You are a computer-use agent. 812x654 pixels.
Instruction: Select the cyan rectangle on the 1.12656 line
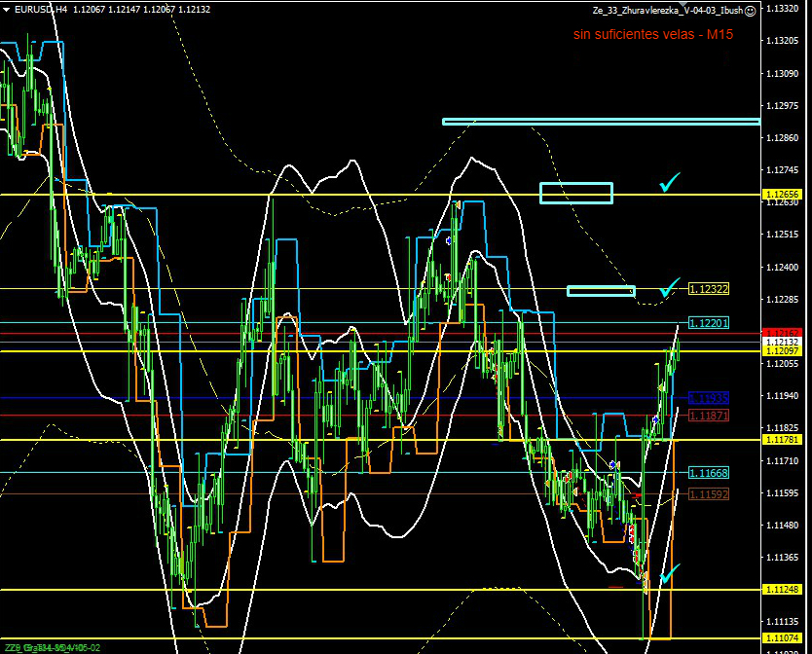pos(575,193)
